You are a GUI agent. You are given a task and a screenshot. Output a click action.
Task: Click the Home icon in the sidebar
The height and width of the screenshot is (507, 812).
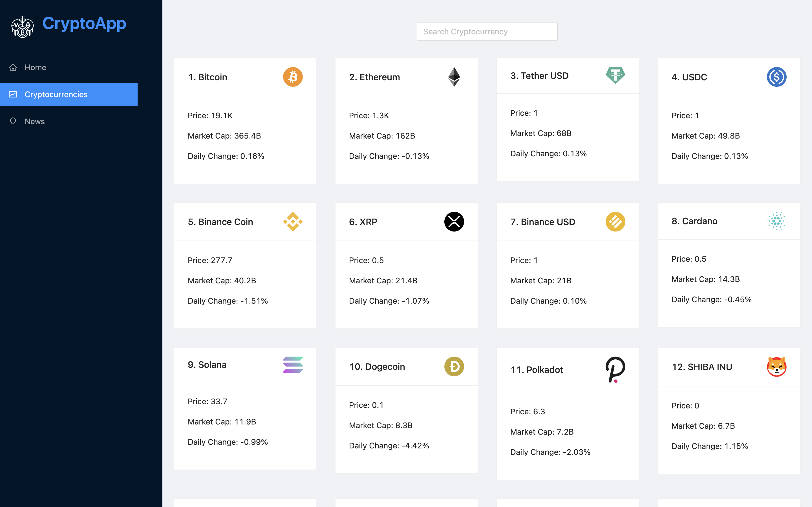coord(13,67)
